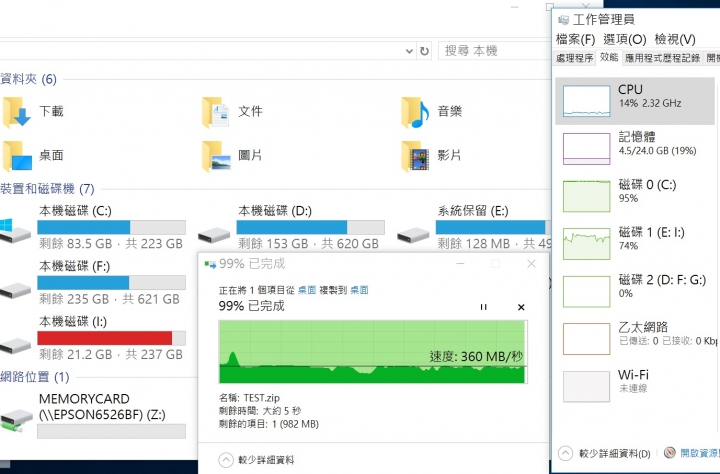The height and width of the screenshot is (474, 720).
Task: Click 較少詳細資料(D) in Task Manager
Action: [x=604, y=453]
